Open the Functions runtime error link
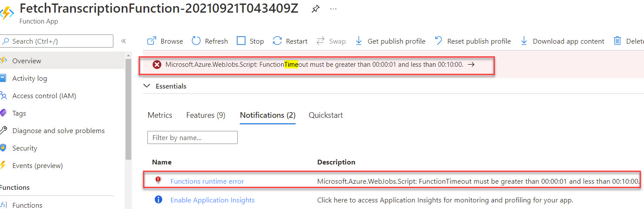Screen dimensions: 644x209 point(207,181)
